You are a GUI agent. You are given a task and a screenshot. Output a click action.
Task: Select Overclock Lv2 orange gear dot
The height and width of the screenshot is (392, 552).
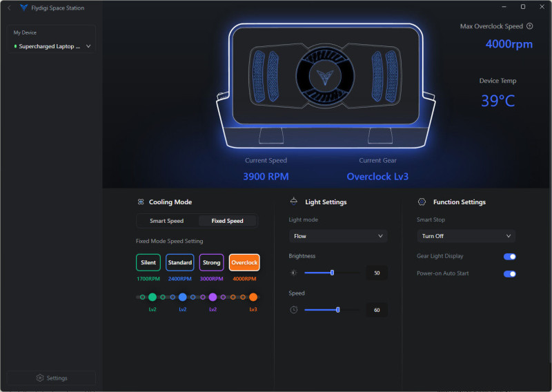coord(243,297)
